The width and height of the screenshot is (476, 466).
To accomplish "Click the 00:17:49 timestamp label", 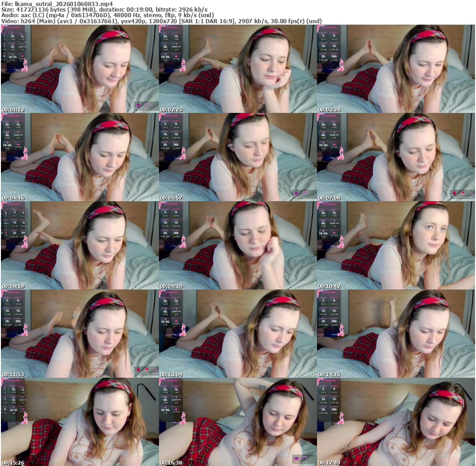I will pos(329,463).
